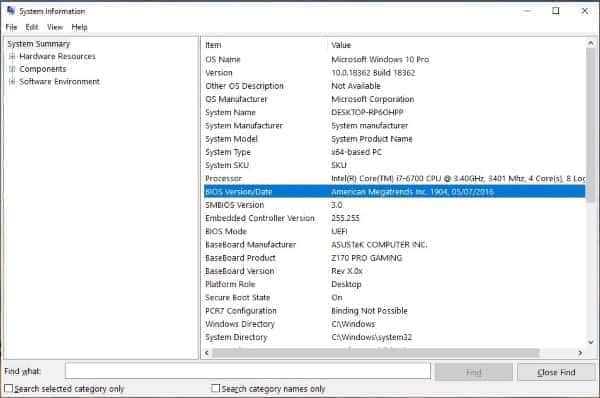The image size is (600, 398).
Task: Select the Windows Directory row
Action: tap(394, 324)
